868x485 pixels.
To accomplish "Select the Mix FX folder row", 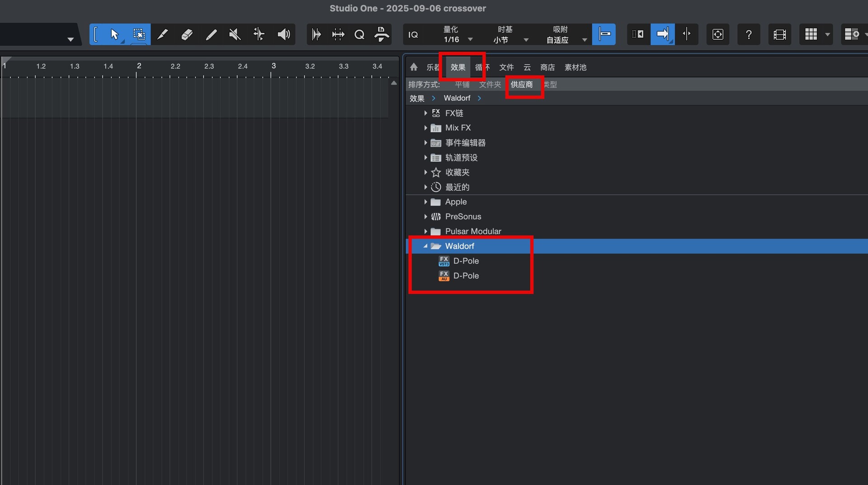I will (637, 128).
